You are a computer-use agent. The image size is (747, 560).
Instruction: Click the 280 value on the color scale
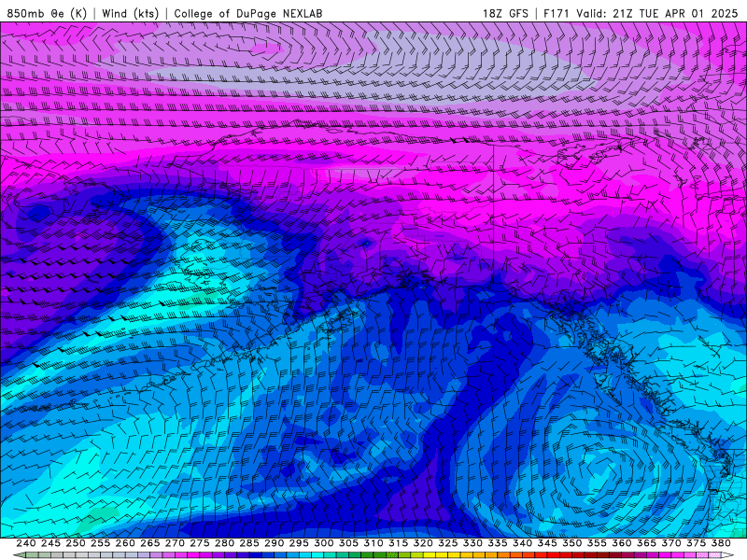click(224, 543)
